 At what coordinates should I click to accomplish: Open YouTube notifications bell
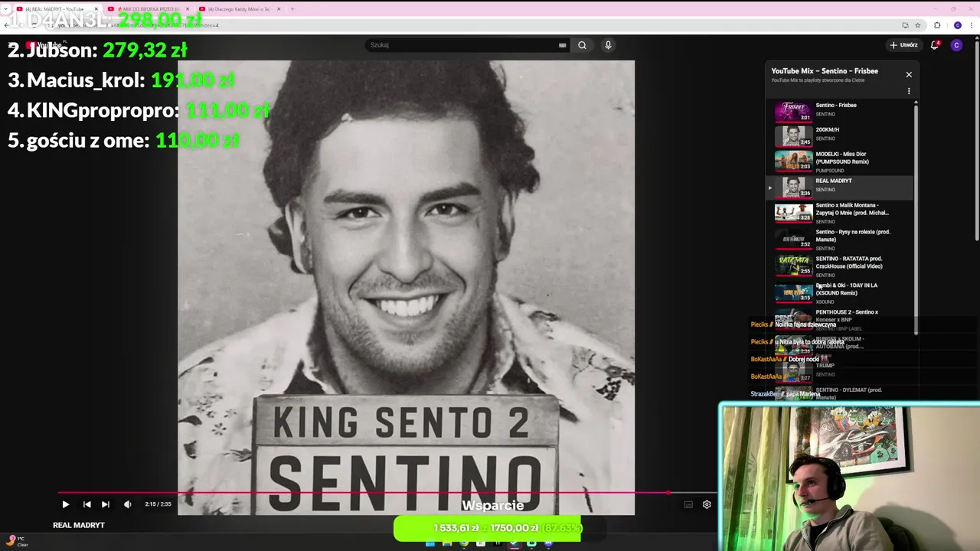(x=935, y=45)
